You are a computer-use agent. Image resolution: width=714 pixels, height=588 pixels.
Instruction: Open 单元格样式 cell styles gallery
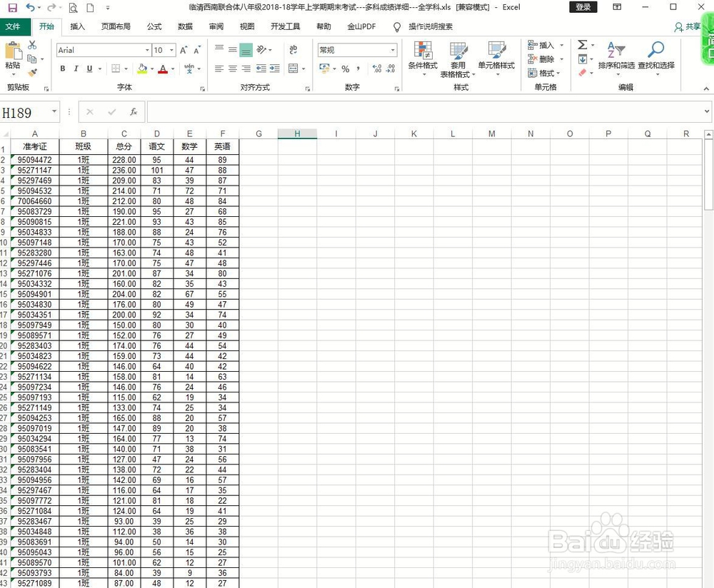pyautogui.click(x=496, y=58)
